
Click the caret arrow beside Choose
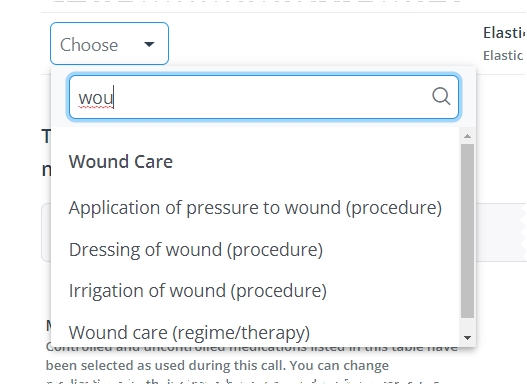(149, 44)
